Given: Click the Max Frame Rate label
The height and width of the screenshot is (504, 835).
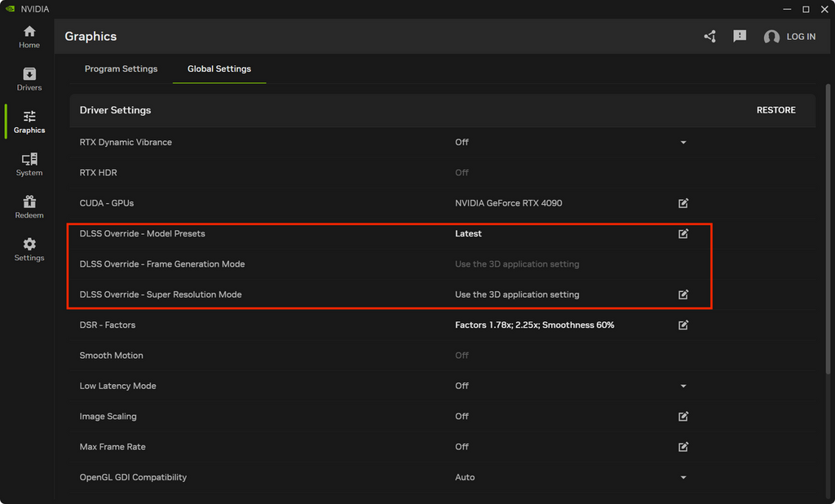Looking at the screenshot, I should click(113, 446).
